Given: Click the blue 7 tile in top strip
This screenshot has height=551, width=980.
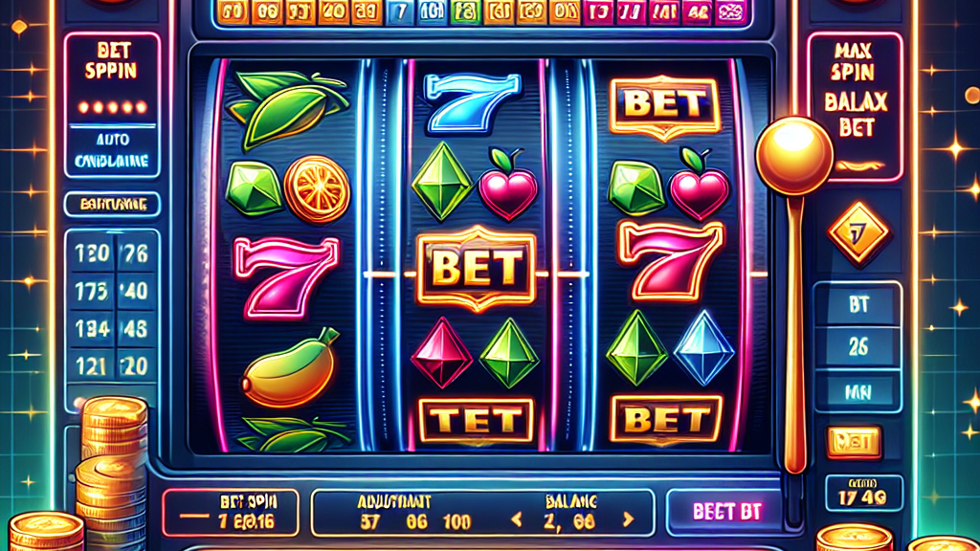Looking at the screenshot, I should 401,12.
